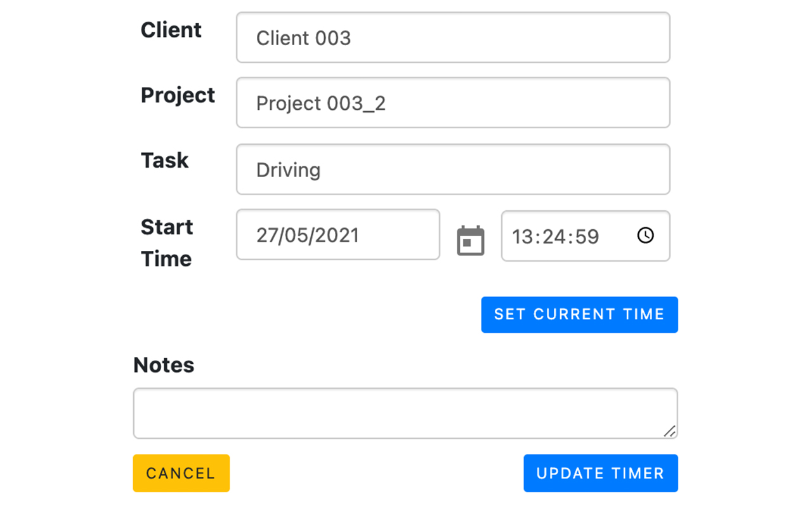Click the Task label
This screenshot has height=508, width=812.
click(x=164, y=161)
